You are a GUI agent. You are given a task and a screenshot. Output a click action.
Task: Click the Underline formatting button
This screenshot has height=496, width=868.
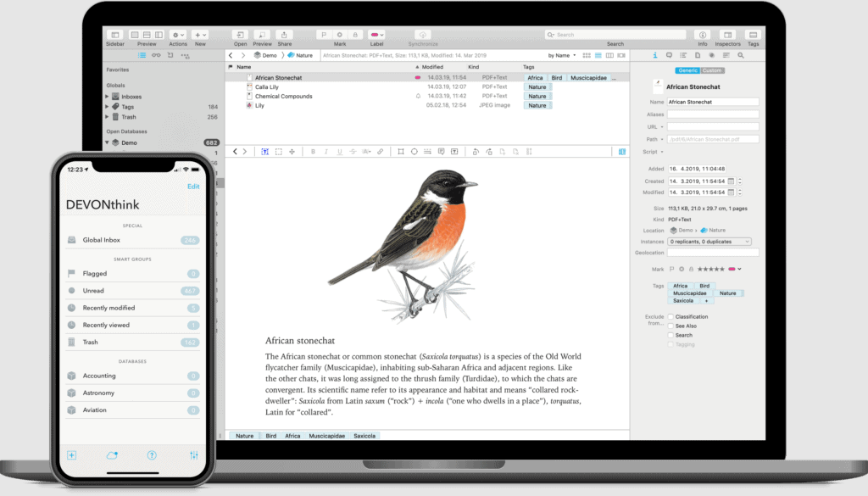point(339,152)
